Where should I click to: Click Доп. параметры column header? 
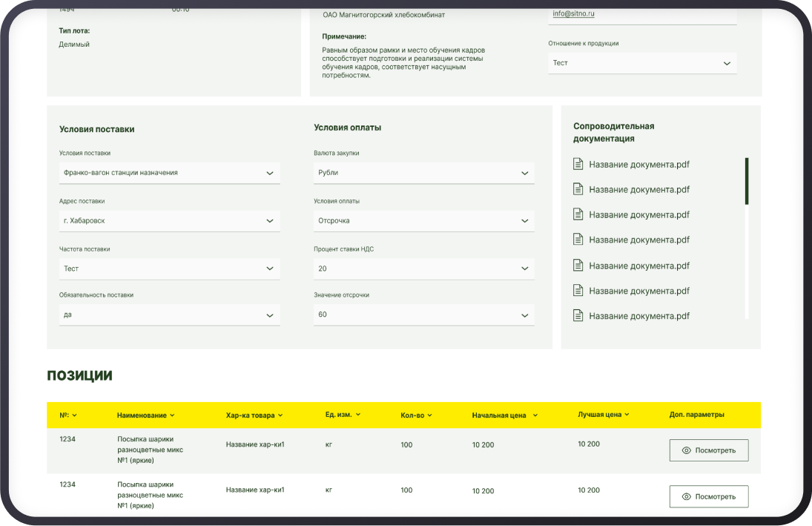(x=696, y=415)
